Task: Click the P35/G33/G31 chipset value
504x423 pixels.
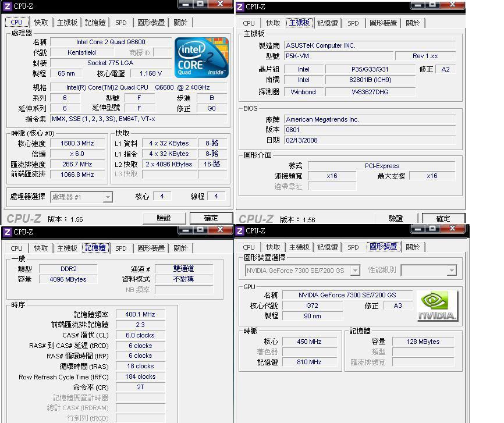Action: [x=370, y=69]
